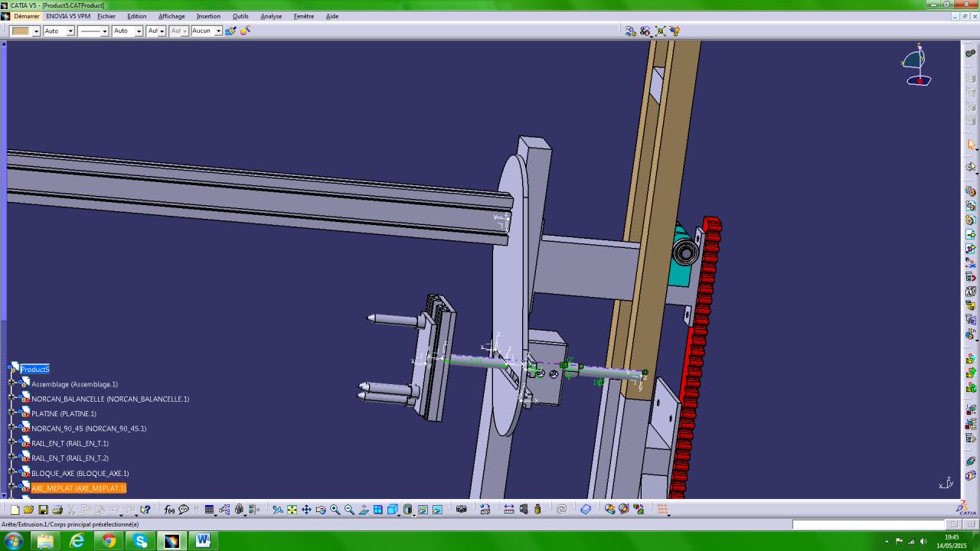Click the Internet Explorer taskbar icon
Viewport: 980px width, 551px height.
(77, 541)
